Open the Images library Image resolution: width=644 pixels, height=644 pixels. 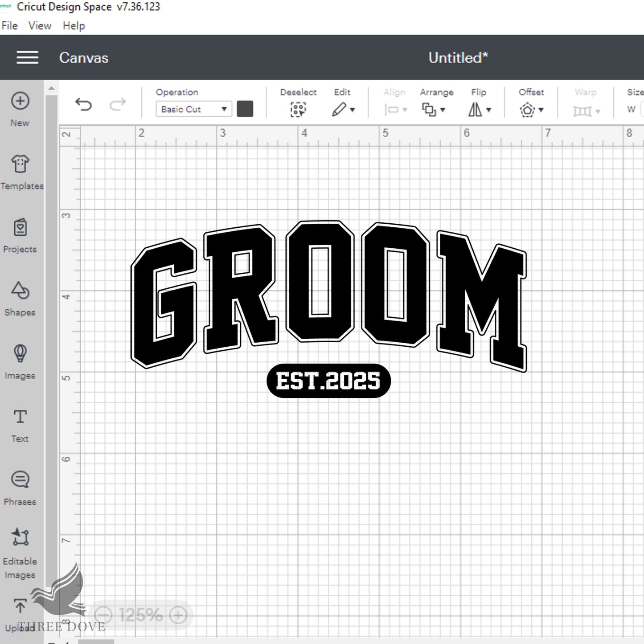pos(20,353)
